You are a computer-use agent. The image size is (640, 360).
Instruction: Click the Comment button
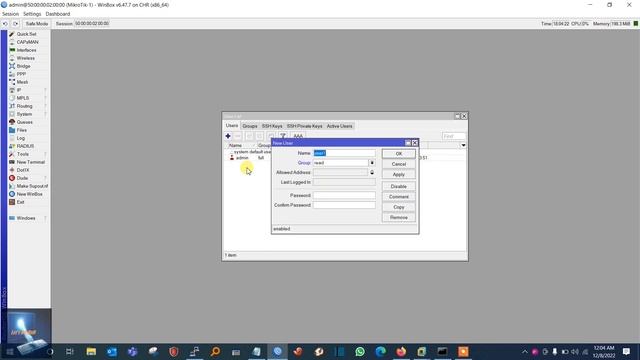(x=399, y=197)
